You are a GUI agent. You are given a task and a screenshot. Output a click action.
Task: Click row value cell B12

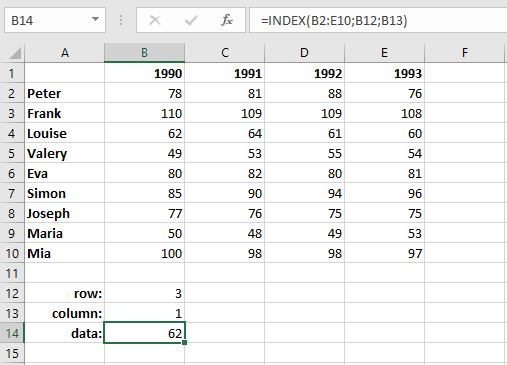point(144,293)
